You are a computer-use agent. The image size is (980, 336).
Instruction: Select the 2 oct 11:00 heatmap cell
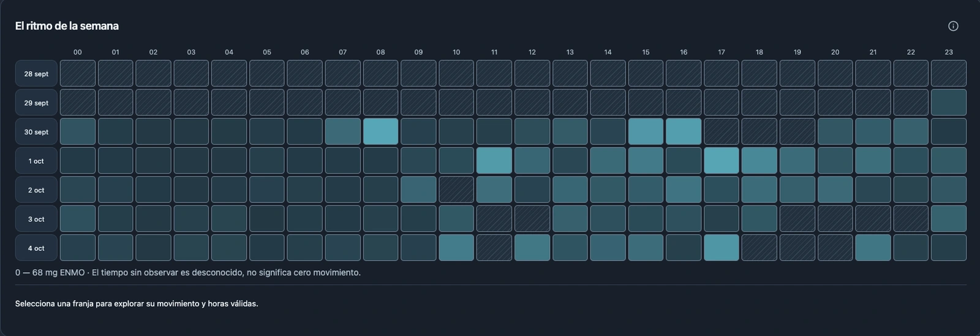[494, 190]
